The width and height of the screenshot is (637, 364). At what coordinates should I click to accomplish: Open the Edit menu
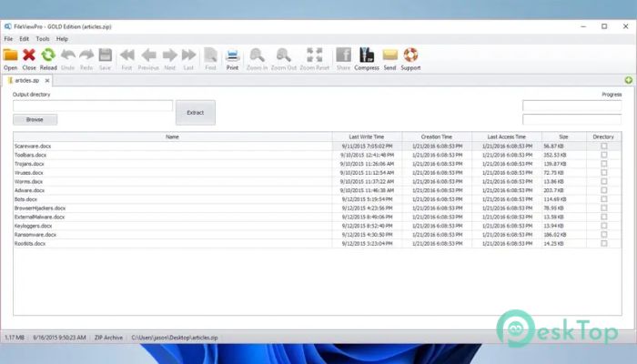(x=24, y=39)
